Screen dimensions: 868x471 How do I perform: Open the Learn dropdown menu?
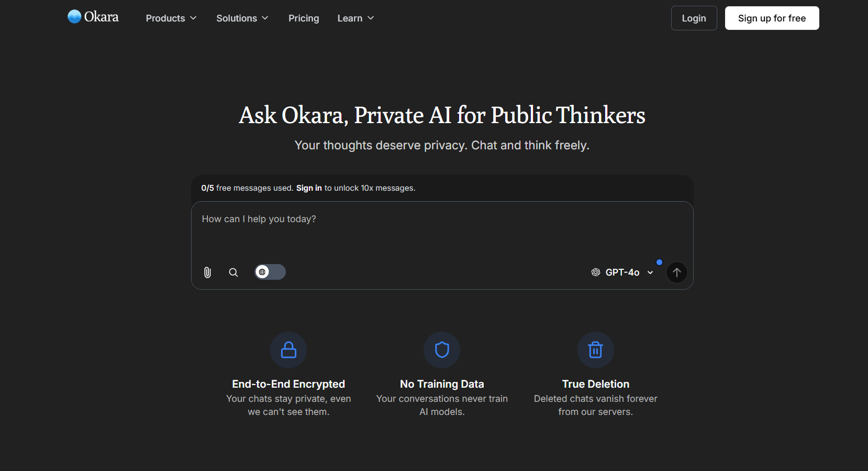(x=356, y=18)
